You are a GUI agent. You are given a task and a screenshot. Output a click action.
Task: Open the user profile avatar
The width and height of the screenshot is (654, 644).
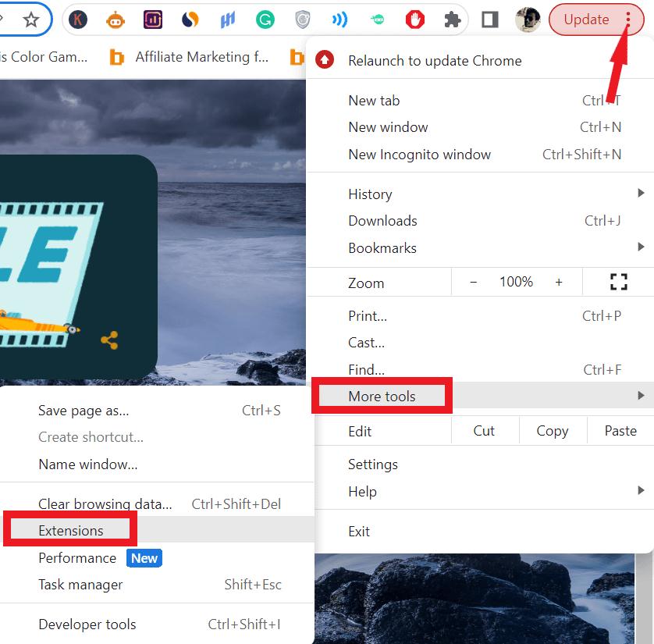[x=528, y=20]
